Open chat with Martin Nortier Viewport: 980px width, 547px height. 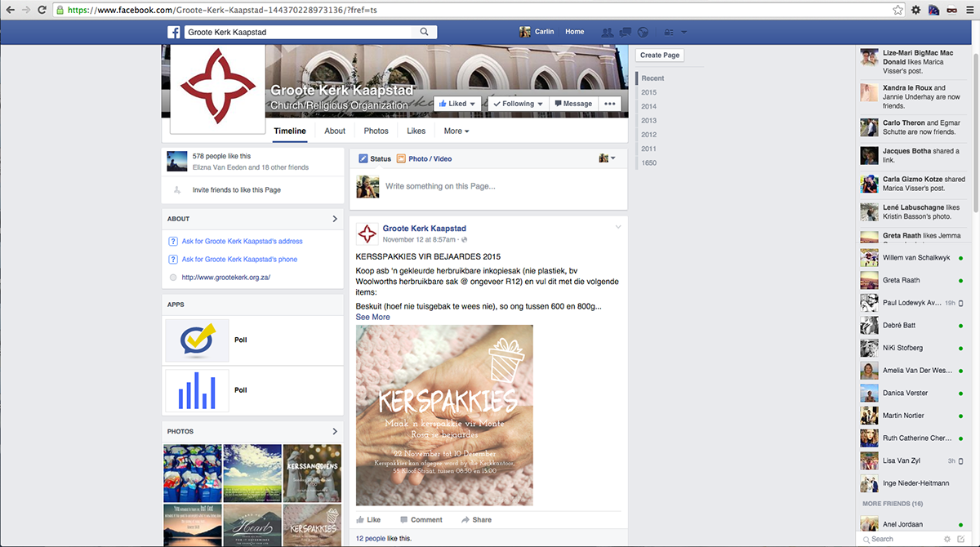[913, 416]
